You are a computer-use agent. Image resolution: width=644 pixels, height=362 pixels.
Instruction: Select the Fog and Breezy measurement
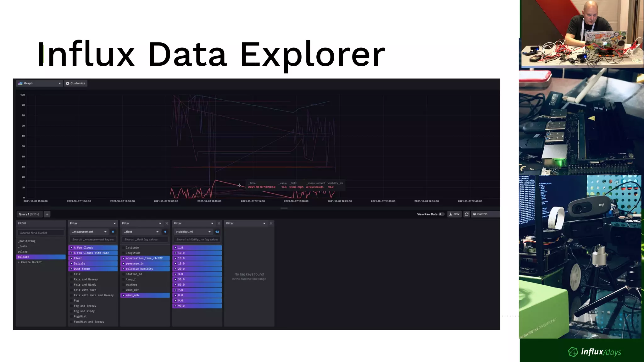click(x=93, y=306)
